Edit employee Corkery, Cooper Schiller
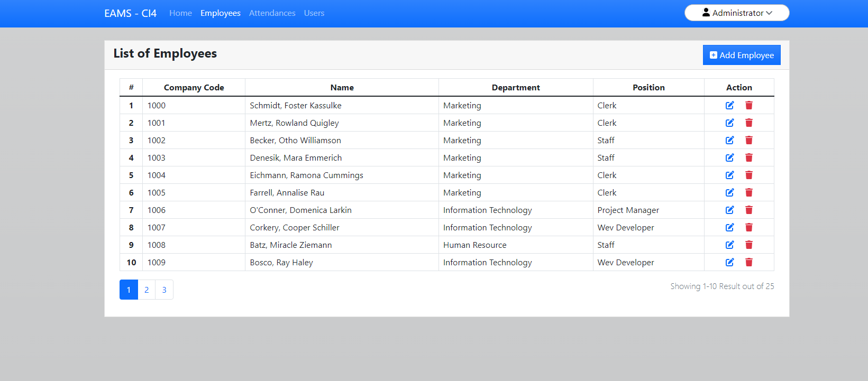Screen dimensions: 868x381 point(729,227)
